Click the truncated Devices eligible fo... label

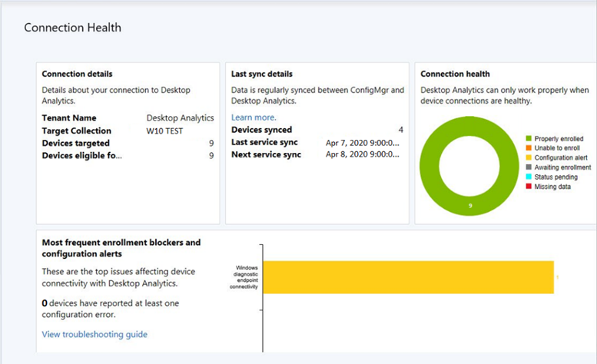coord(82,156)
